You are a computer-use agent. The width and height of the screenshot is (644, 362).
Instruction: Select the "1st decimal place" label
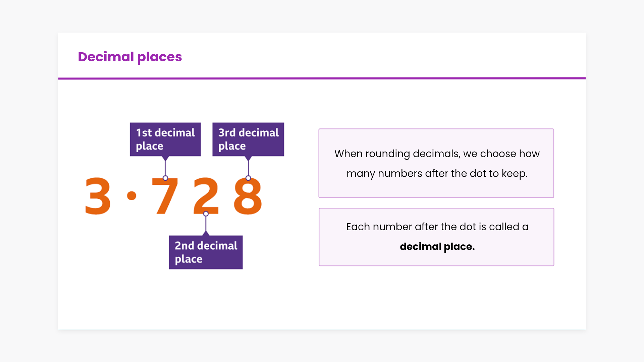point(165,139)
